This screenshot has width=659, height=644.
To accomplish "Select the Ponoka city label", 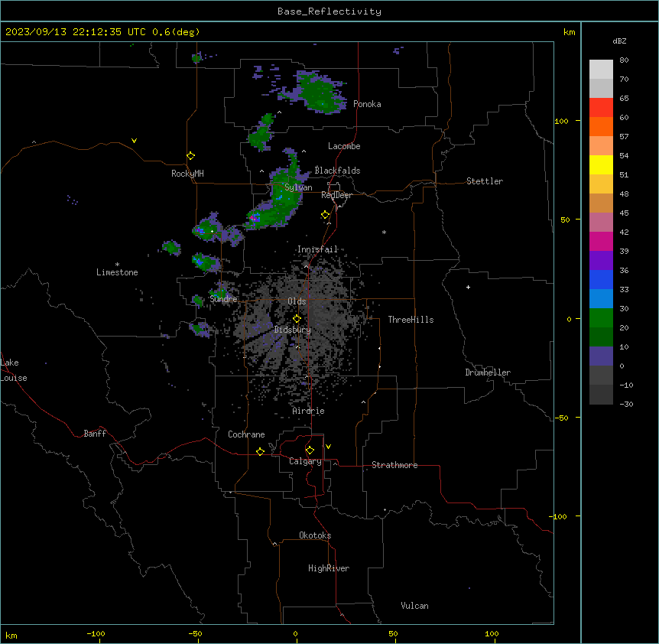I will tap(367, 104).
